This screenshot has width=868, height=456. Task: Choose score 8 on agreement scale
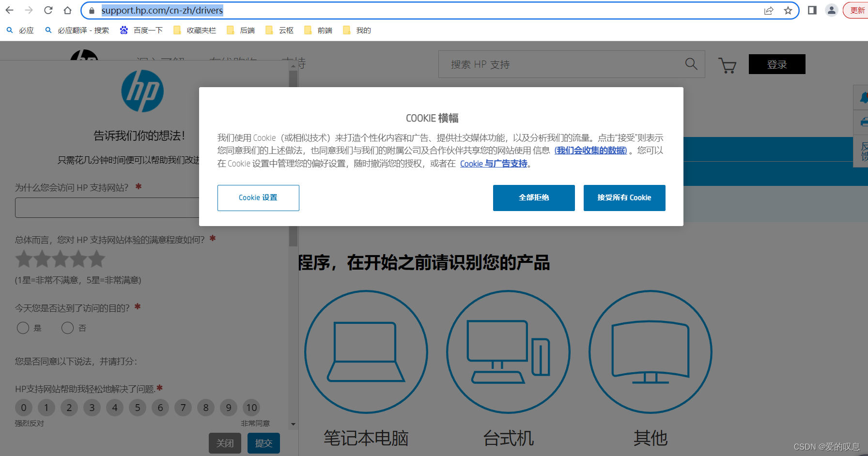206,408
